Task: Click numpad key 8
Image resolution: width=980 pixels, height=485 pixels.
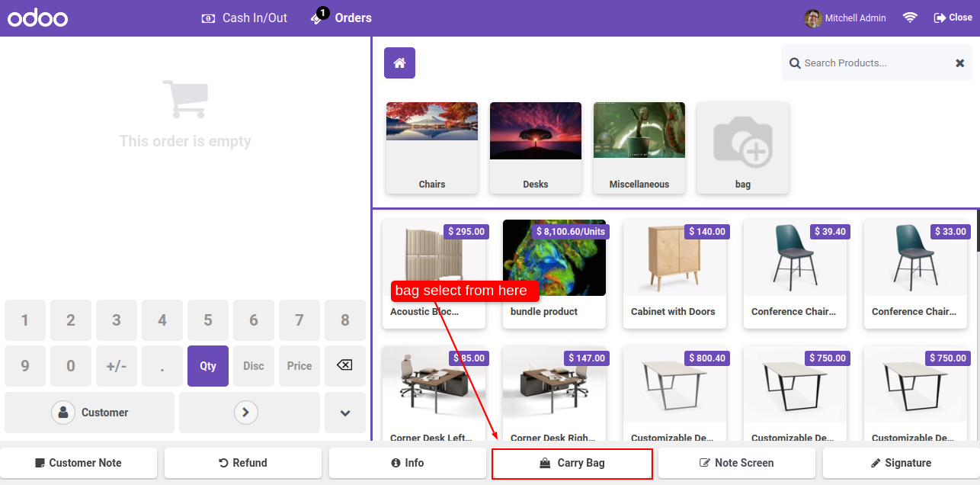Action: coord(345,320)
